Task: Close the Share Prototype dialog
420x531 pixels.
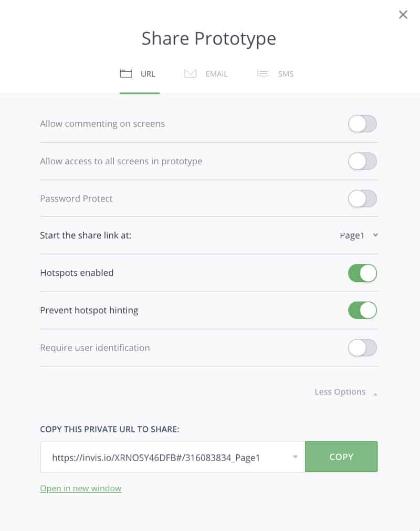Action: tap(403, 14)
